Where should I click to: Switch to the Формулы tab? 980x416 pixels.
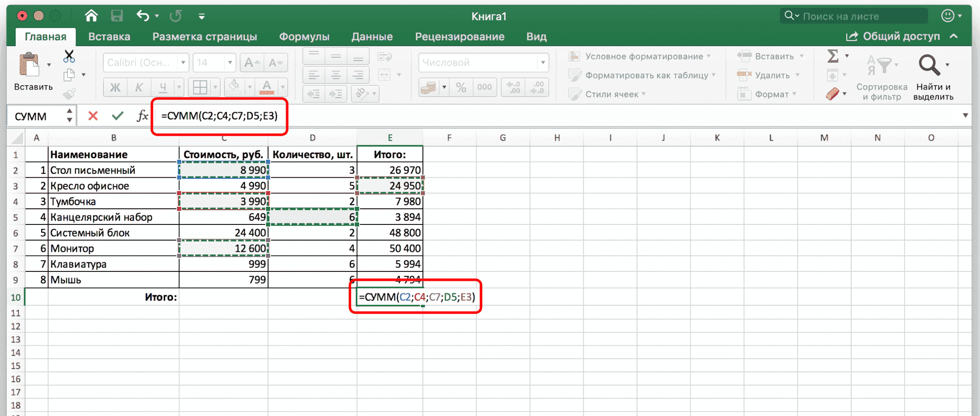(x=304, y=37)
